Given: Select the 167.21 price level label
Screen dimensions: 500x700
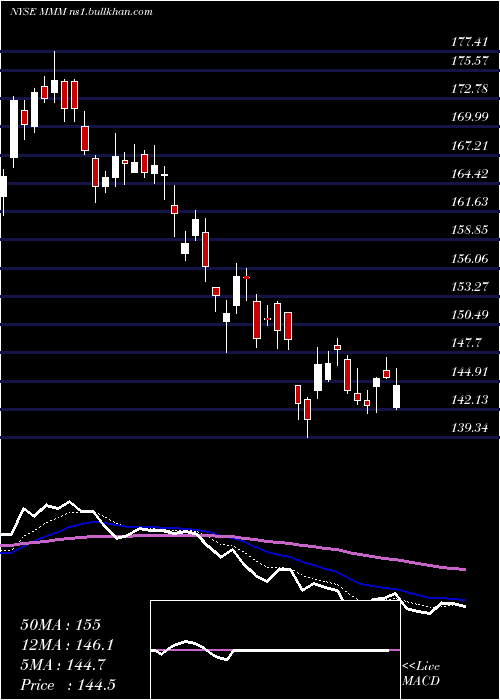Looking at the screenshot, I should tap(470, 145).
